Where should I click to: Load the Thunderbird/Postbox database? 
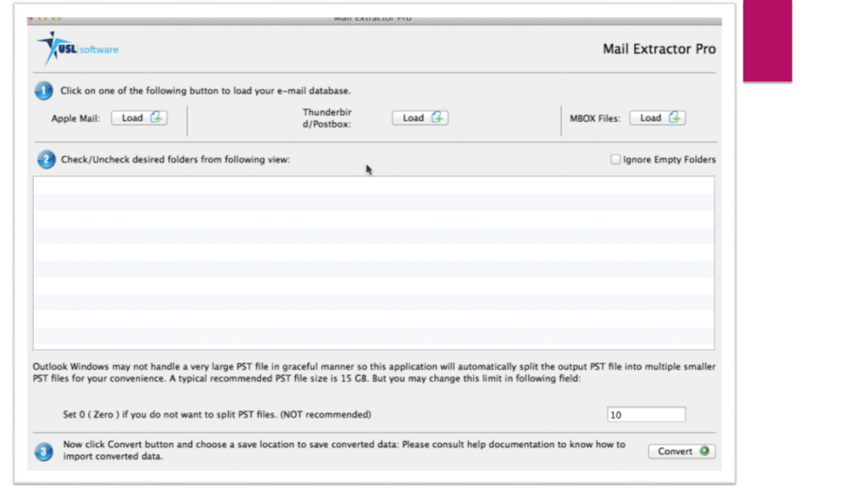420,118
